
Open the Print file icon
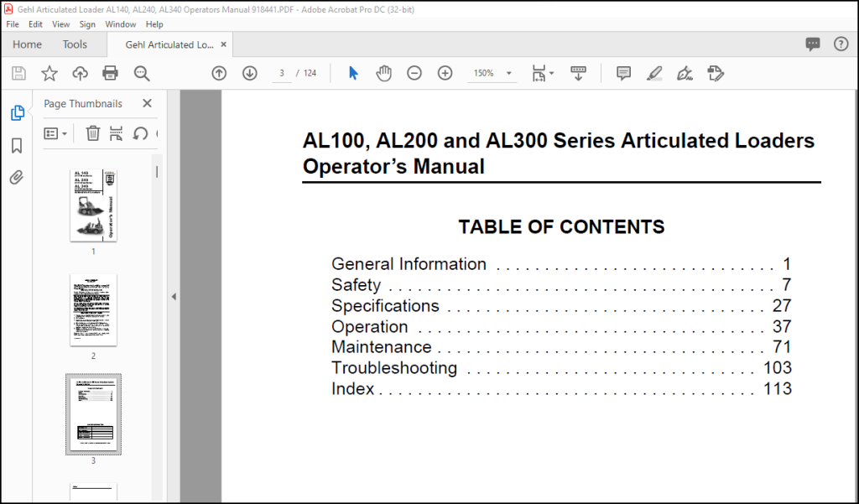[111, 74]
